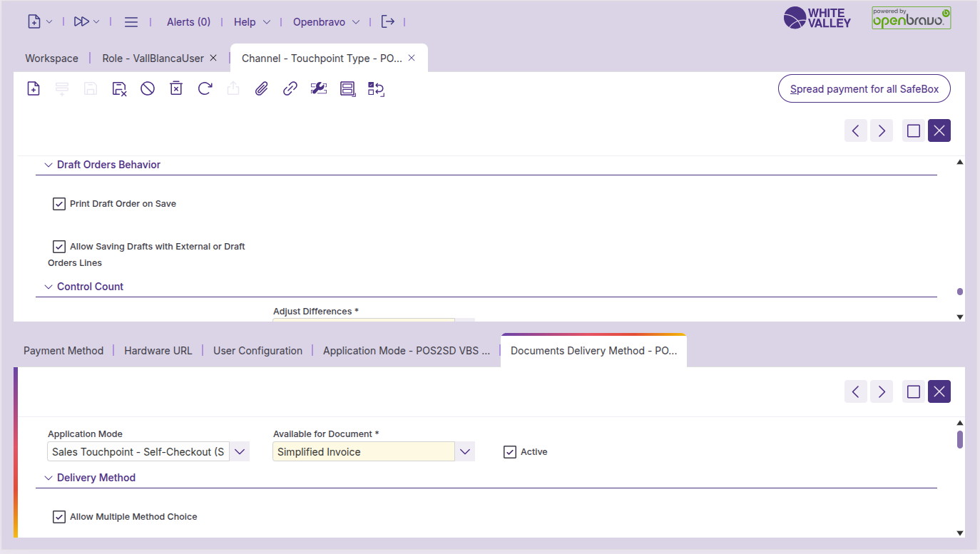Screen dimensions: 980x554
Task: Click the Copy Link chain icon
Action: [290, 88]
